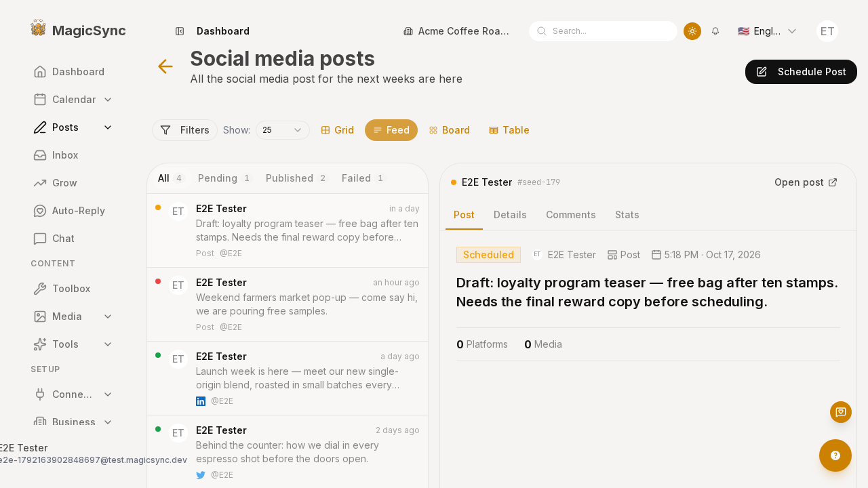Click the LinkedIn icon on Launch week post
The image size is (868, 488).
201,401
